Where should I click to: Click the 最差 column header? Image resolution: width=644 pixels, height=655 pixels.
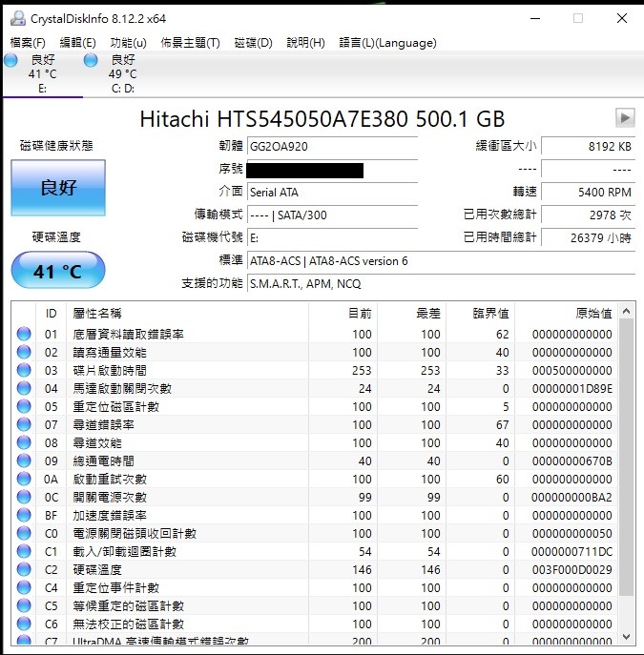pos(411,314)
